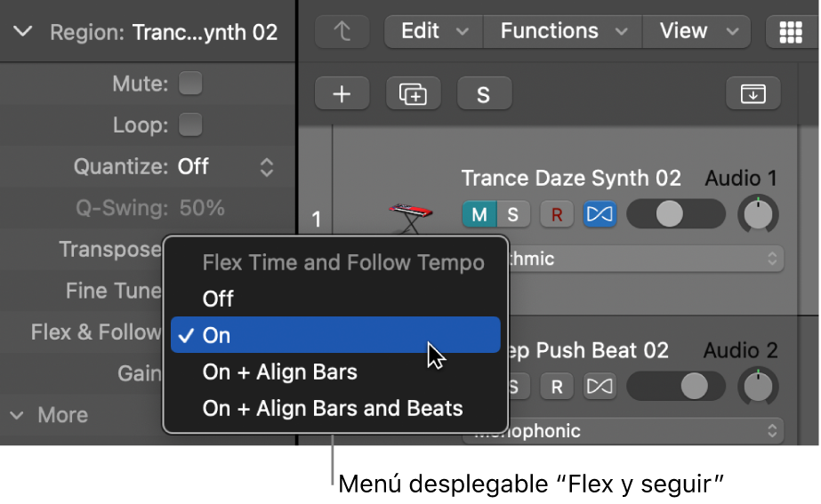The image size is (821, 504).
Task: Open the View menu
Action: [696, 31]
